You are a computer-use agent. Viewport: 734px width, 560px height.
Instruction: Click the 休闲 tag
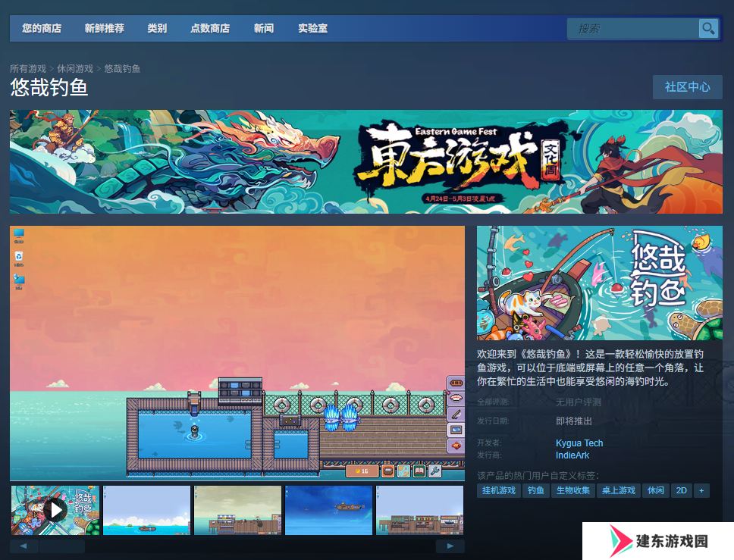click(656, 490)
